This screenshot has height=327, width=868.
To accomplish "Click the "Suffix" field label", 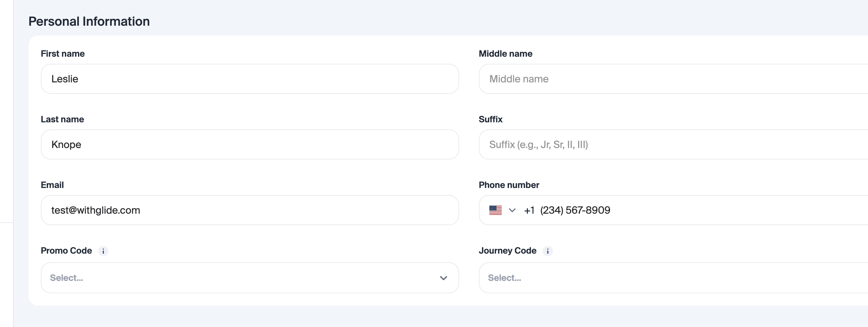I will tap(490, 120).
